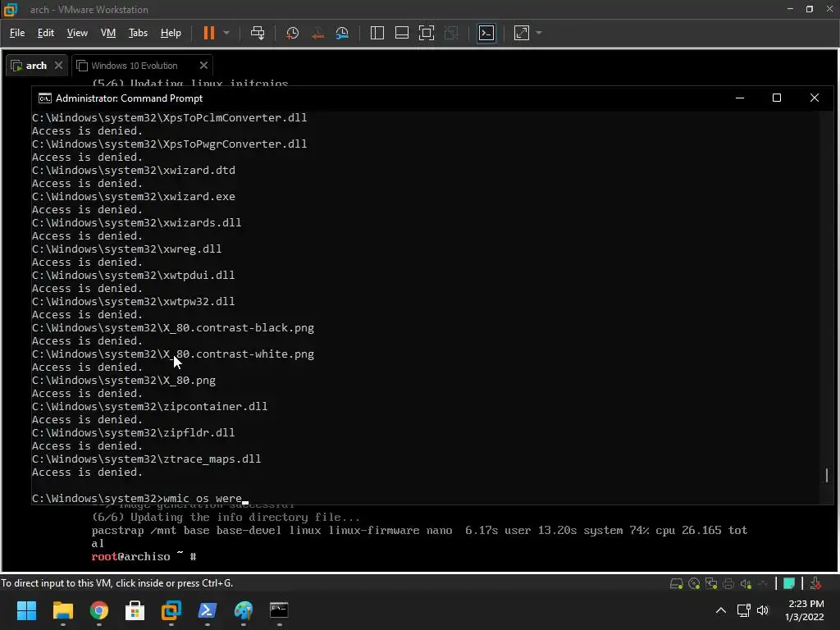Expand stretch display options dropdown arrow
Image resolution: width=840 pixels, height=630 pixels.
point(539,33)
